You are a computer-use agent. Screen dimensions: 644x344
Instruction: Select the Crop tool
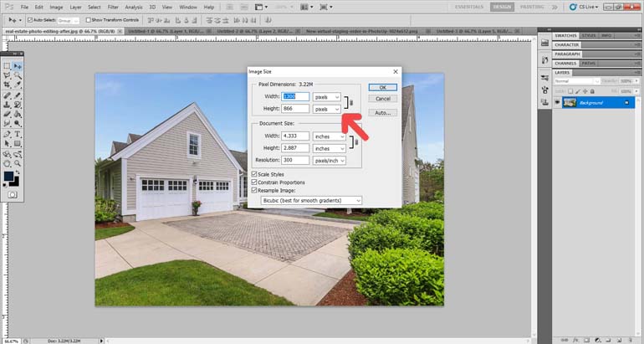(x=8, y=85)
